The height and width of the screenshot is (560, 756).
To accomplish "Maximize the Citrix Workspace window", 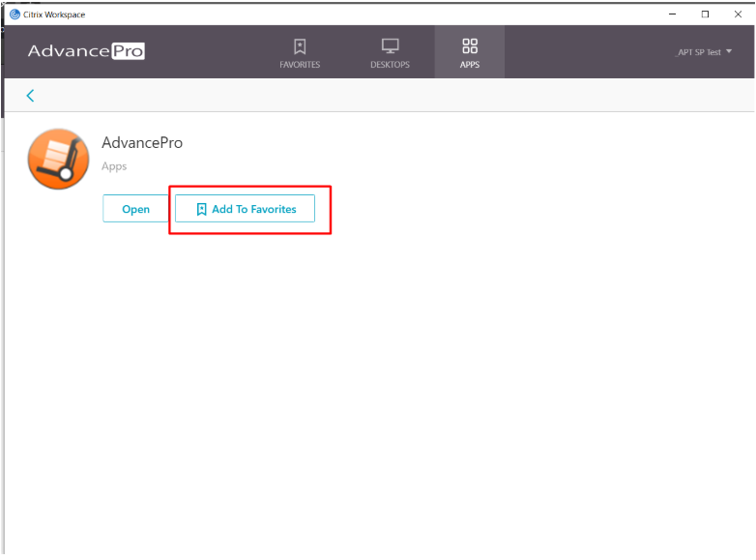I will pyautogui.click(x=705, y=14).
